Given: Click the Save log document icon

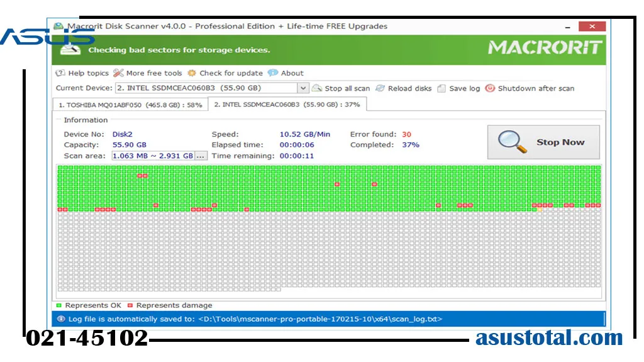Looking at the screenshot, I should click(441, 88).
